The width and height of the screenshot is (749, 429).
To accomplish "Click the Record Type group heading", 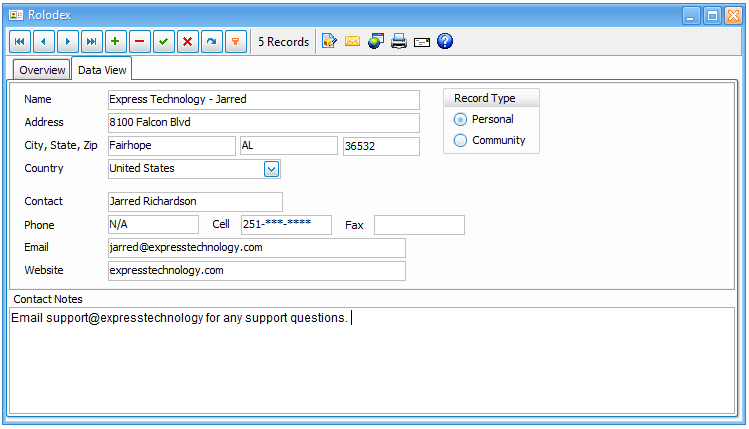I will click(484, 98).
